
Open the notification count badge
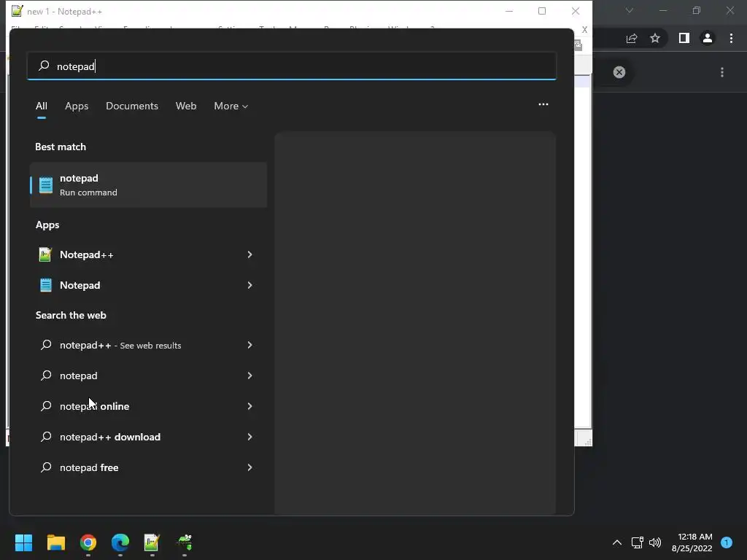point(727,542)
